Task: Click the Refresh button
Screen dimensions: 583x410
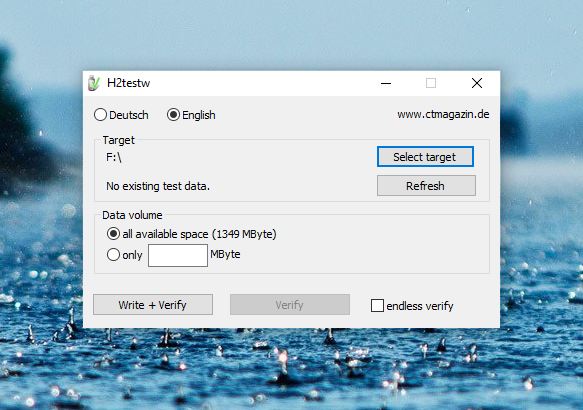Action: 426,185
